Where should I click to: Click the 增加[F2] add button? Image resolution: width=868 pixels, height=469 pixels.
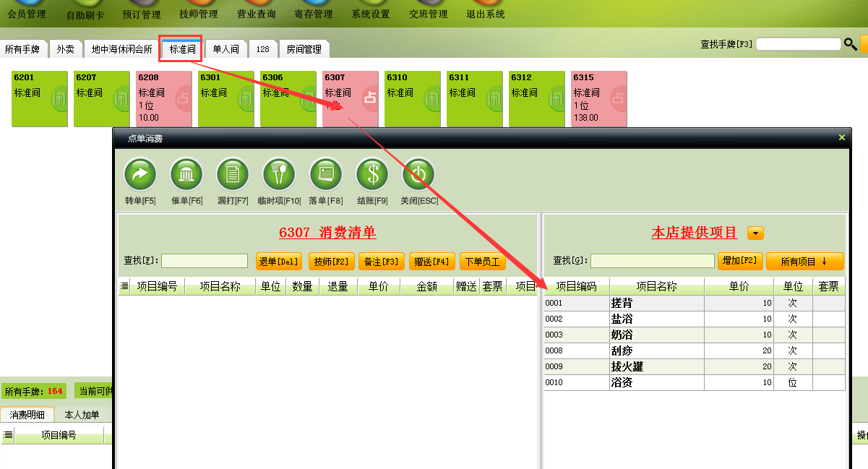pos(739,261)
